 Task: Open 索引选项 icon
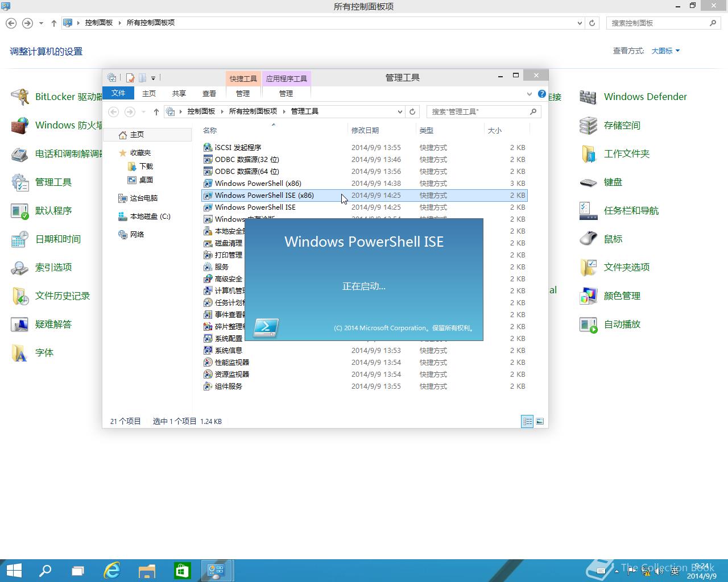(x=20, y=267)
